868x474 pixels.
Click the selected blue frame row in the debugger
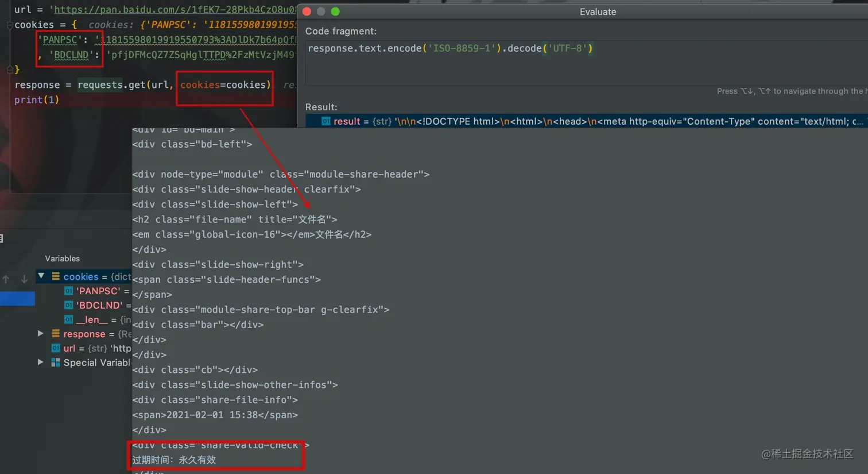[x=17, y=298]
